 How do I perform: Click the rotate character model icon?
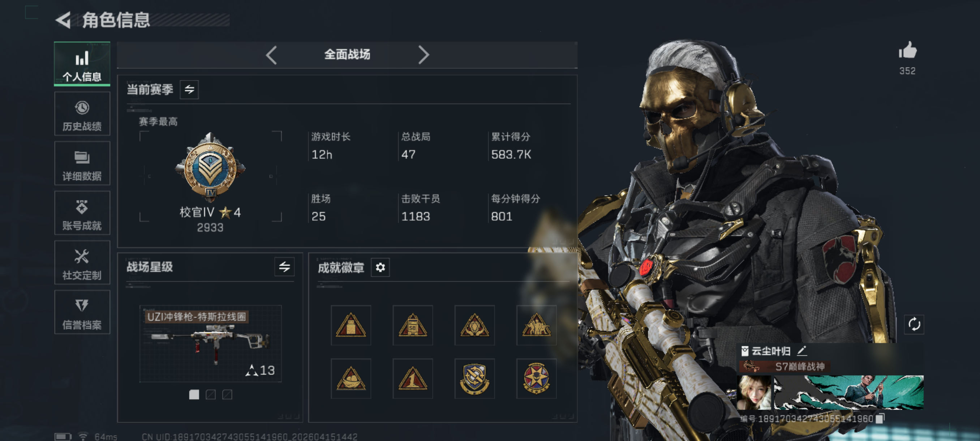[914, 325]
